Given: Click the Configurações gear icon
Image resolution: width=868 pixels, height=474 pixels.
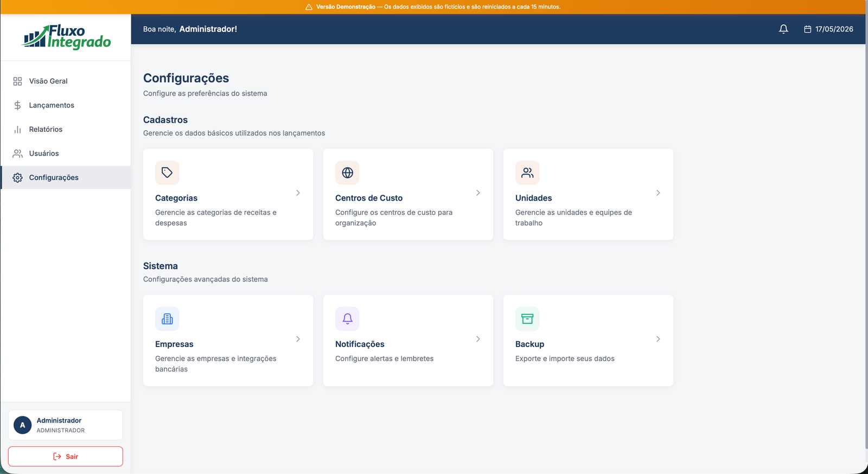Looking at the screenshot, I should tap(17, 178).
